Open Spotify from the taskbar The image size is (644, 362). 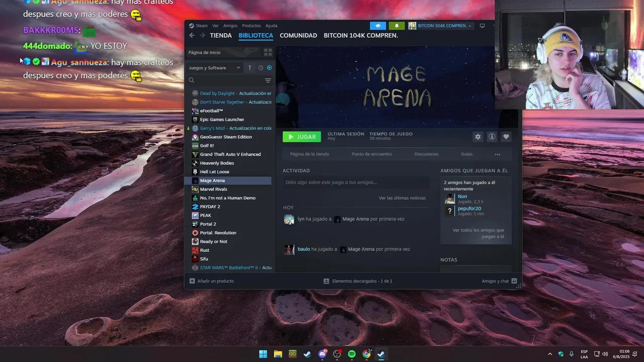(352, 354)
